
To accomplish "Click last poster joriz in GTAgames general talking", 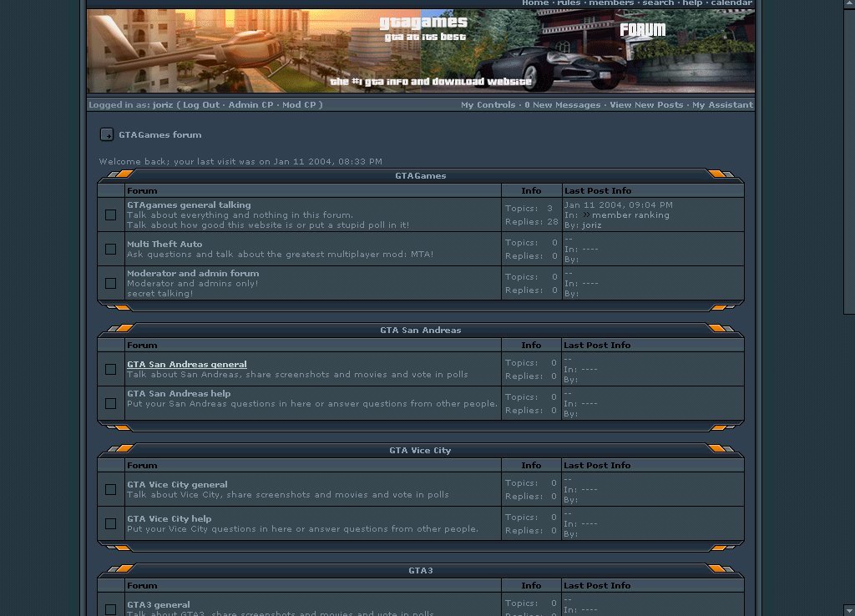I will [591, 225].
